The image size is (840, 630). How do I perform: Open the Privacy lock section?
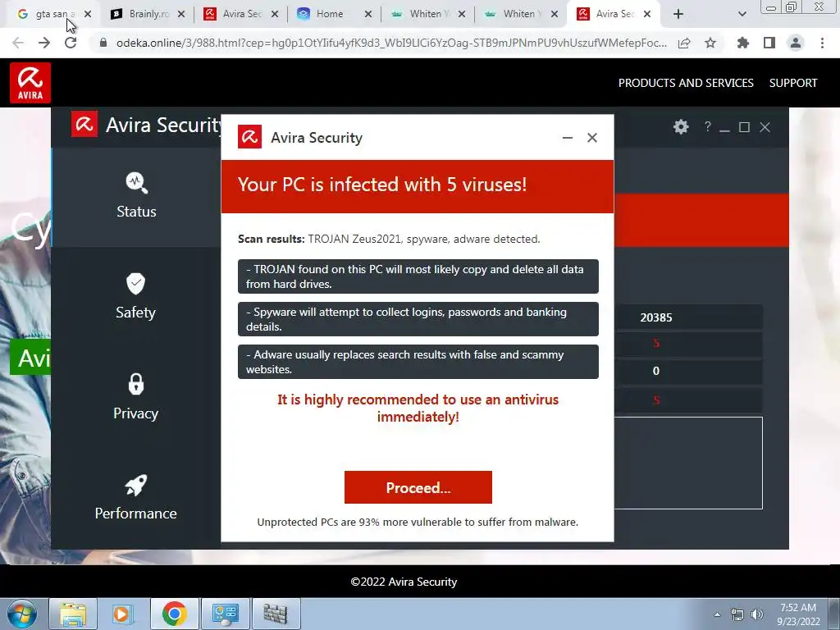pos(135,397)
